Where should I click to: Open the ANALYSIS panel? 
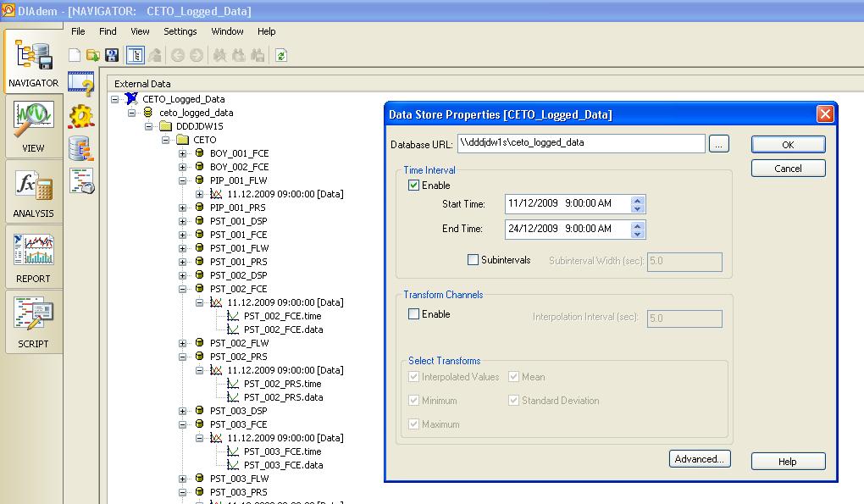[33, 191]
